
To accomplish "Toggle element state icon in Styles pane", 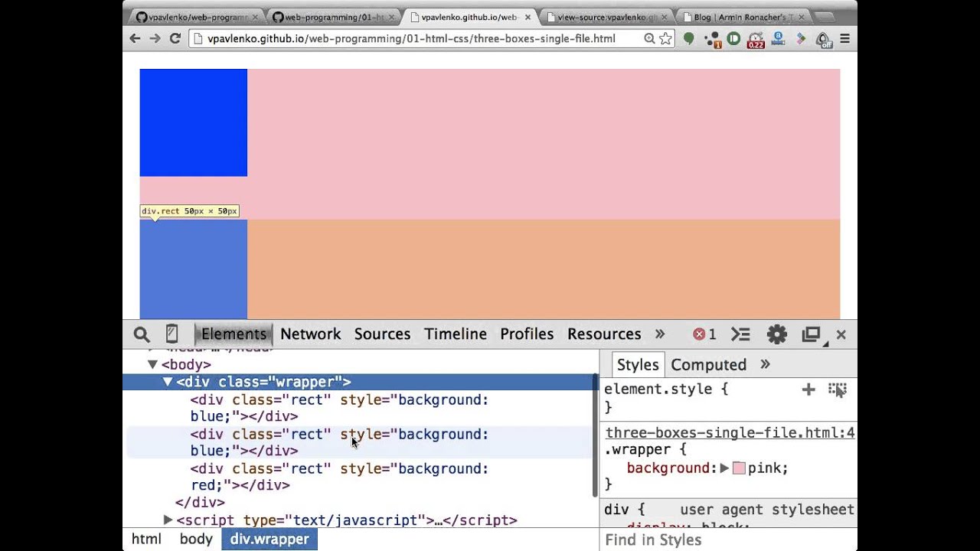I will point(837,390).
